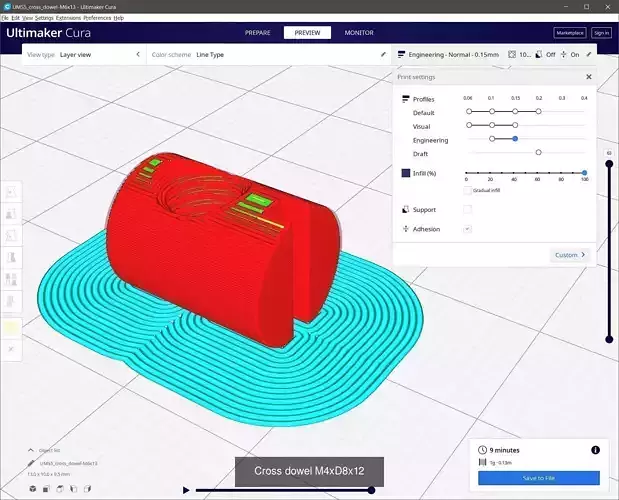Image resolution: width=619 pixels, height=500 pixels.
Task: Collapse the View type panel chevron
Action: coord(138,54)
